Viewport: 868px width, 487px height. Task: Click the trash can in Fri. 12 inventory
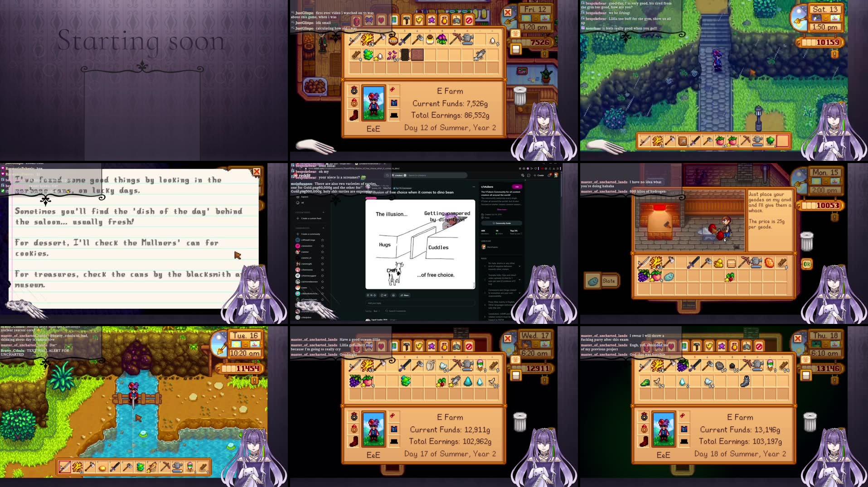coord(520,96)
